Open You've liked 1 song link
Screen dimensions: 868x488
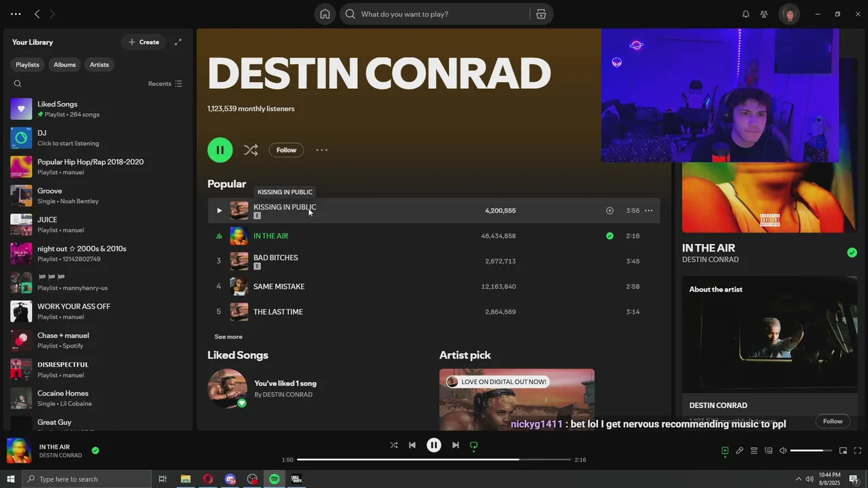click(285, 384)
